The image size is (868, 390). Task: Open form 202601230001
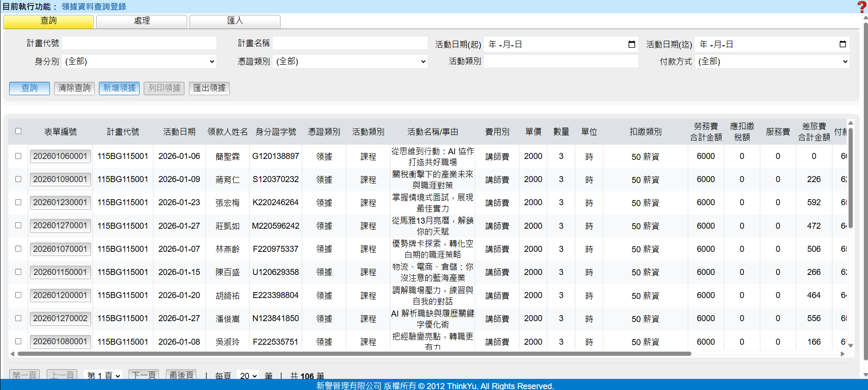pyautogui.click(x=60, y=202)
